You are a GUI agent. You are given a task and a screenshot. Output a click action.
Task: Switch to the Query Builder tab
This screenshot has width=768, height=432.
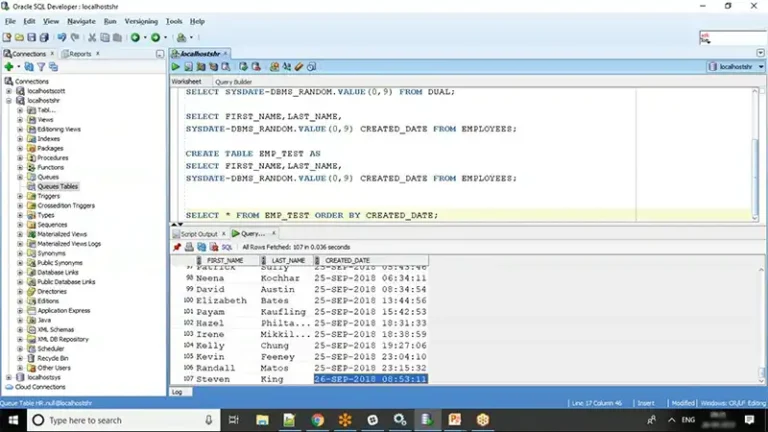(x=233, y=81)
